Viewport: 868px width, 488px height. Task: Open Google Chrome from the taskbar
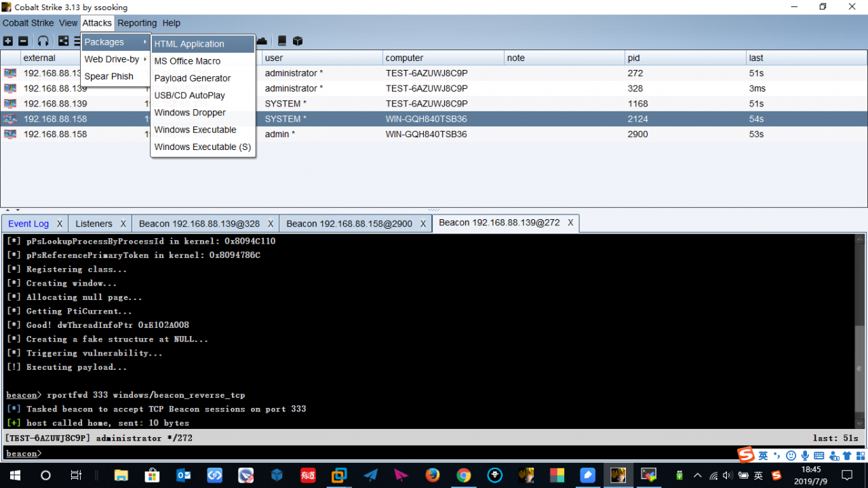(x=464, y=475)
